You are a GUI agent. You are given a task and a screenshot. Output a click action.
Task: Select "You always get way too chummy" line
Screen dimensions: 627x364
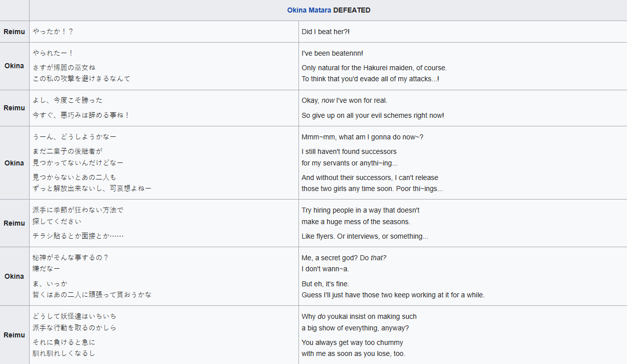click(352, 342)
